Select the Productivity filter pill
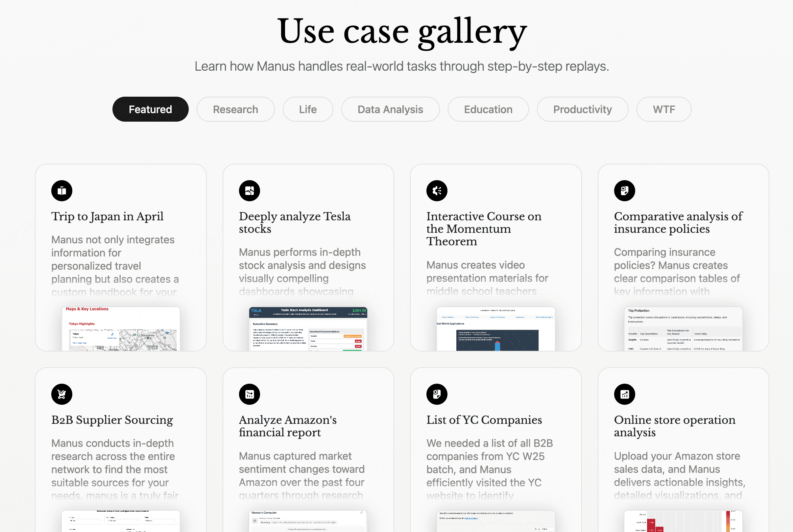Screen dimensions: 793x532 (582, 109)
